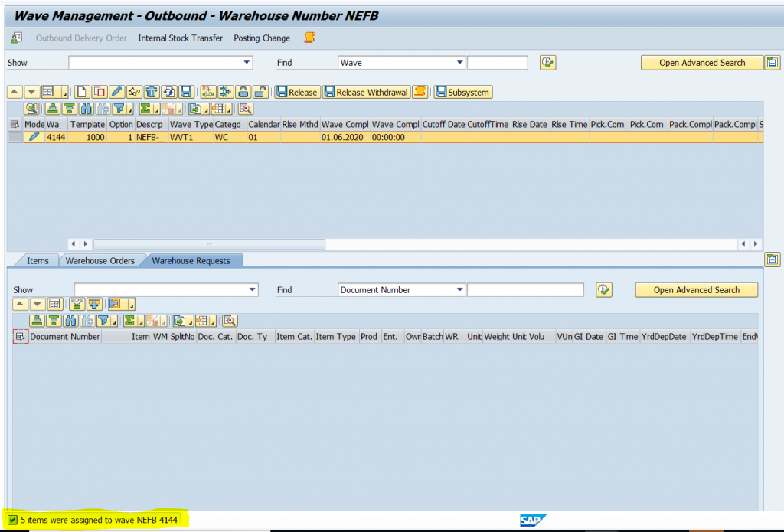The width and height of the screenshot is (784, 532).
Task: Click the Details magnifier icon in the wave grid toolbar
Action: pos(31,109)
